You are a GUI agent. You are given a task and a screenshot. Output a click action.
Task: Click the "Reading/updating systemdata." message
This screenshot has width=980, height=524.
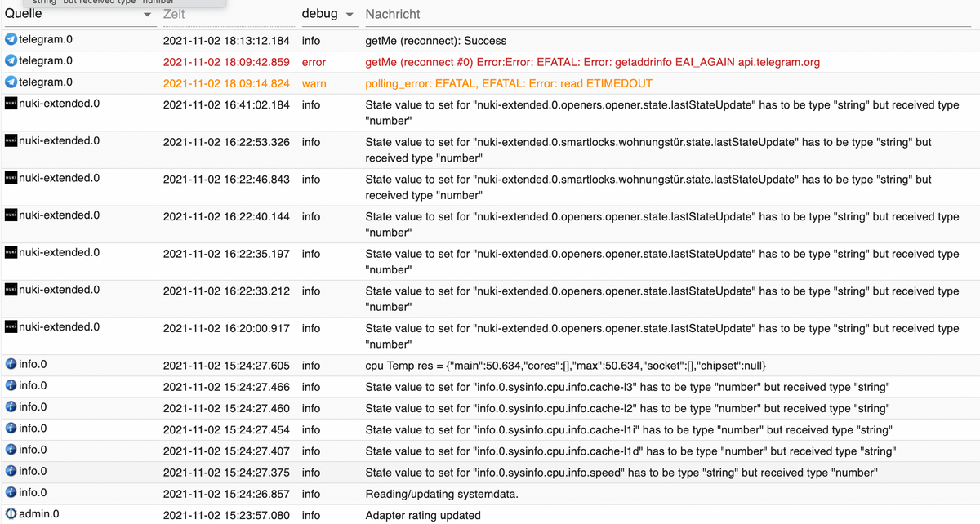442,494
